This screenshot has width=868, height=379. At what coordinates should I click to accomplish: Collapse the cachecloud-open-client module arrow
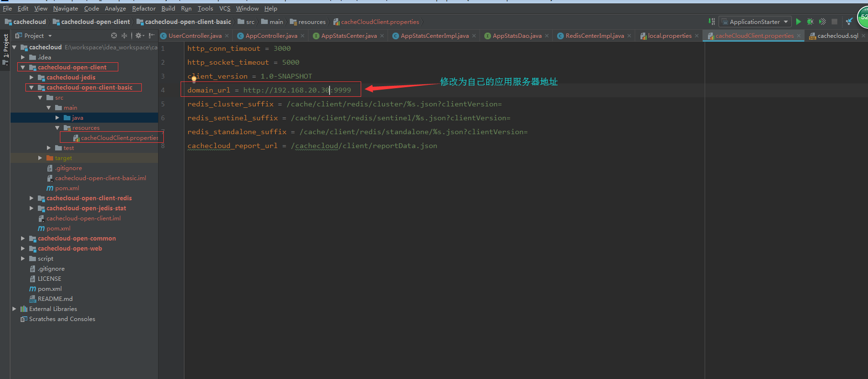coord(23,67)
